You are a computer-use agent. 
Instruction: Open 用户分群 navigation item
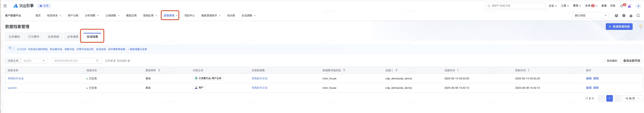tap(73, 16)
